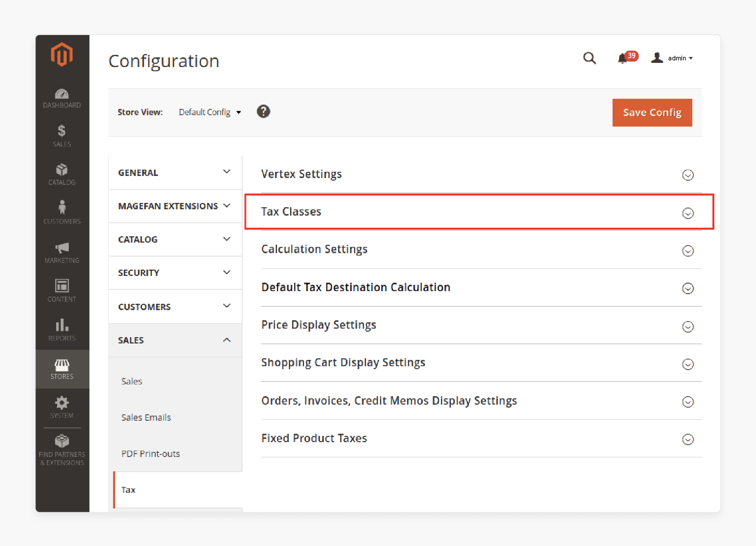Expand the Fixed Product Taxes title
The image size is (756, 546).
point(314,438)
